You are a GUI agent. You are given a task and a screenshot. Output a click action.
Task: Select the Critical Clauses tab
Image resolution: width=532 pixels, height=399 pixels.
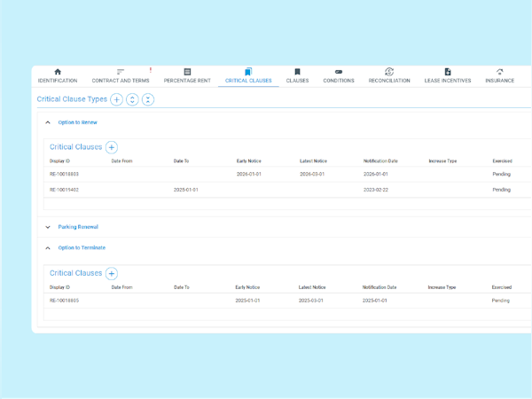[248, 76]
